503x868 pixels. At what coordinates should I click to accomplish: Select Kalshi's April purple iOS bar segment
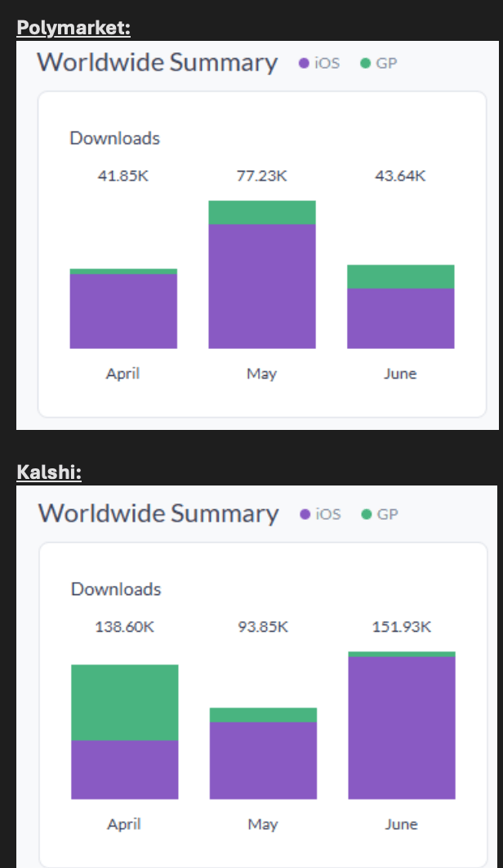(x=125, y=769)
